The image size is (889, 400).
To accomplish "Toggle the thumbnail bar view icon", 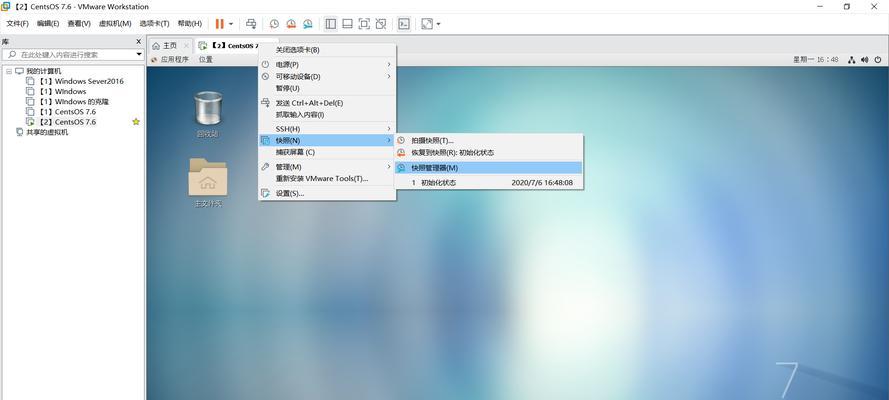I will [348, 24].
